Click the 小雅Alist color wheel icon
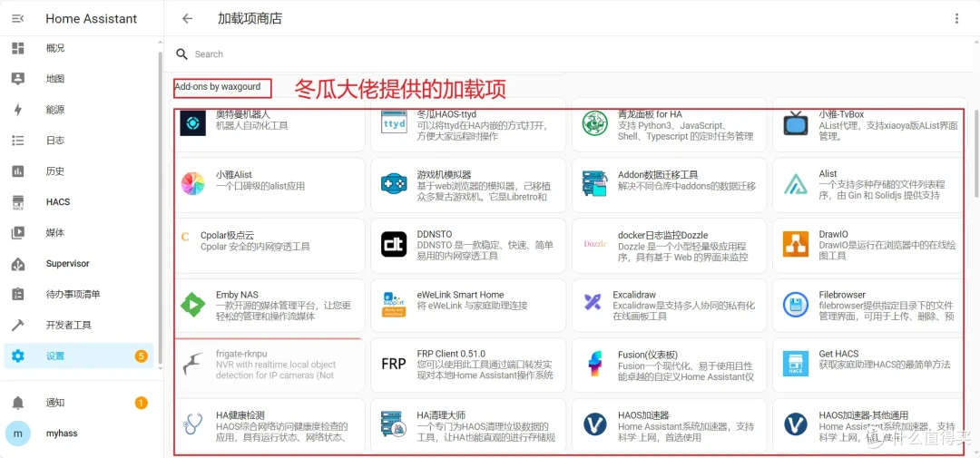Image resolution: width=980 pixels, height=458 pixels. (x=192, y=184)
